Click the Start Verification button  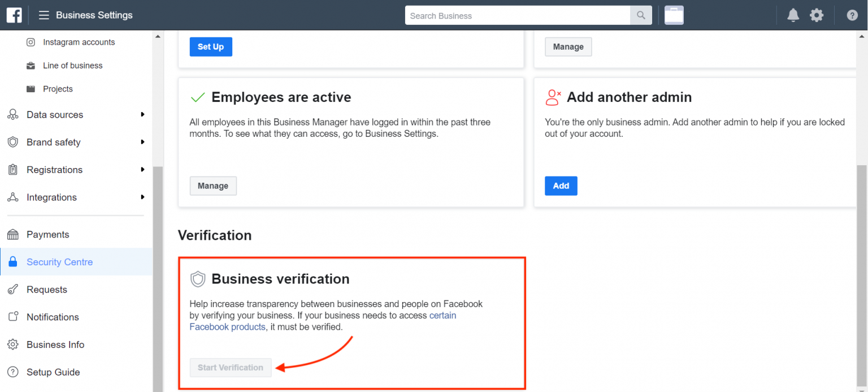[x=231, y=367]
